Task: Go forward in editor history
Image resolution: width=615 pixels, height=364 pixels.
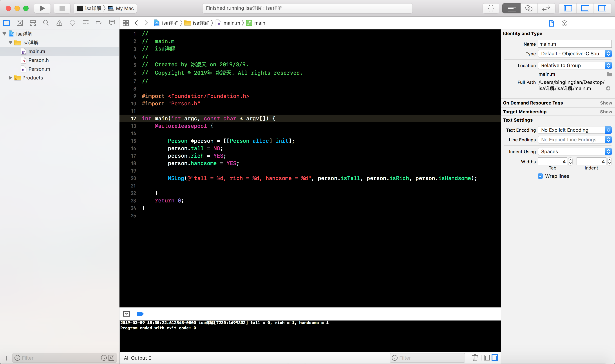Action: click(146, 23)
